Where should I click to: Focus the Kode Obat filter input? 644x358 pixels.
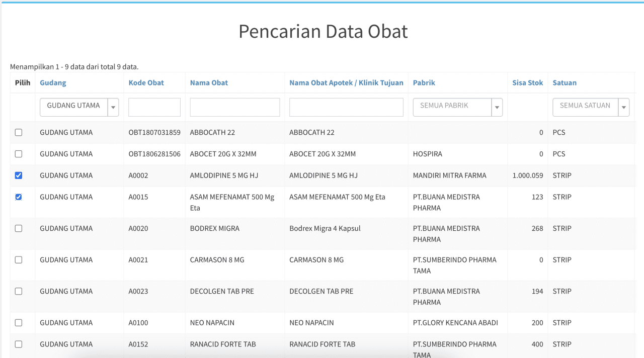click(x=154, y=107)
